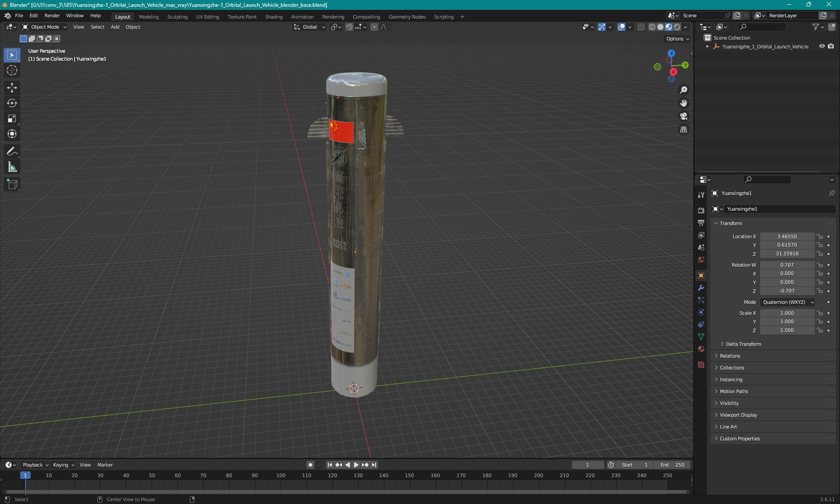The height and width of the screenshot is (504, 840).
Task: Click the End frame 250 field
Action: (672, 465)
